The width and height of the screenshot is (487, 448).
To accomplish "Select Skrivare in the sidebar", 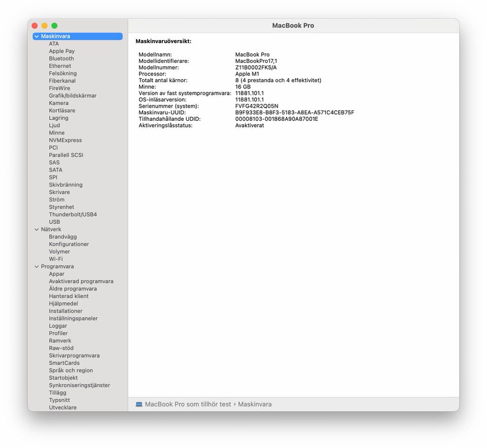I will (59, 192).
